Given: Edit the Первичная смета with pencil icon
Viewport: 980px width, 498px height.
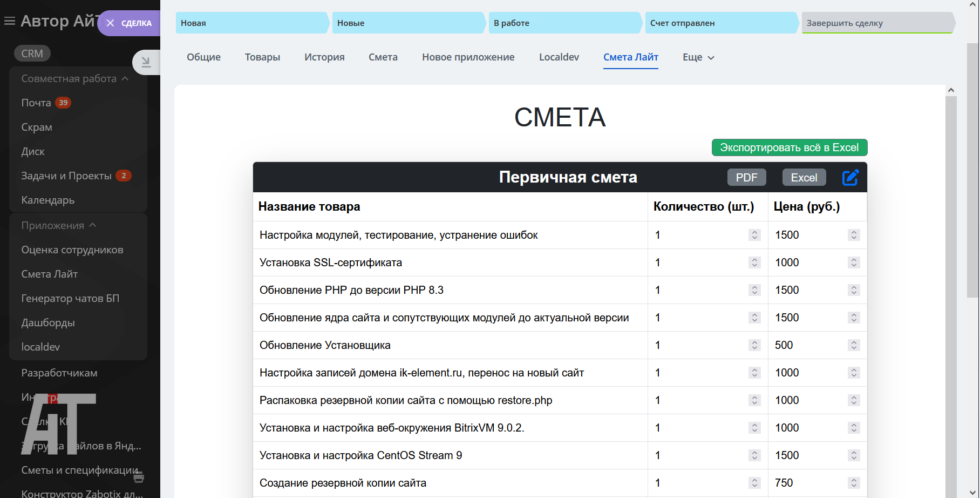Looking at the screenshot, I should 850,177.
